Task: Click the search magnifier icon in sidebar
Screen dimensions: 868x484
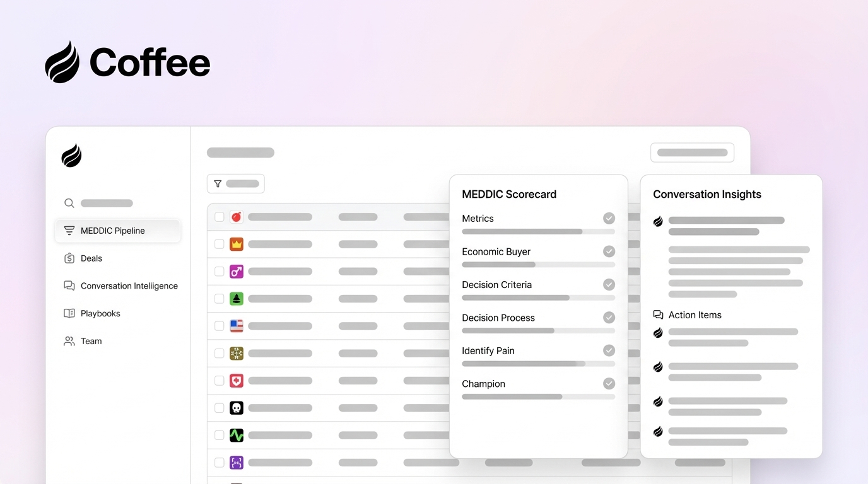Action: pos(69,203)
